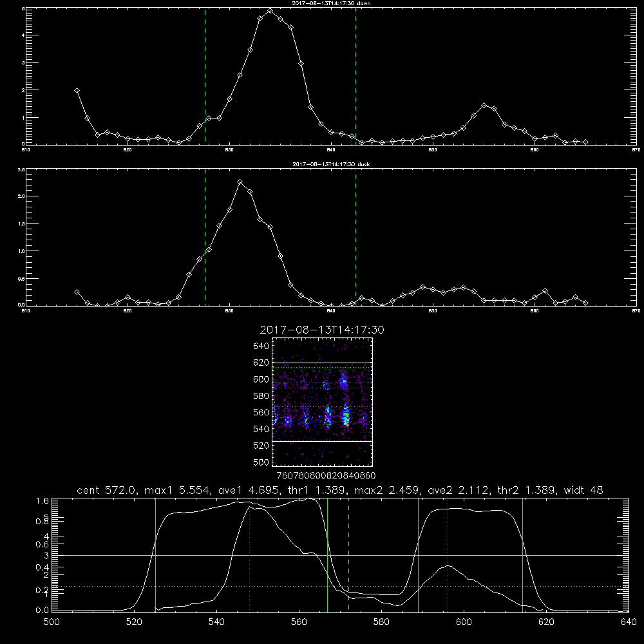Select the heatmap title 2017-08-13T14:17:30
Image resolution: width=644 pixels, height=644 pixels.
(322, 330)
